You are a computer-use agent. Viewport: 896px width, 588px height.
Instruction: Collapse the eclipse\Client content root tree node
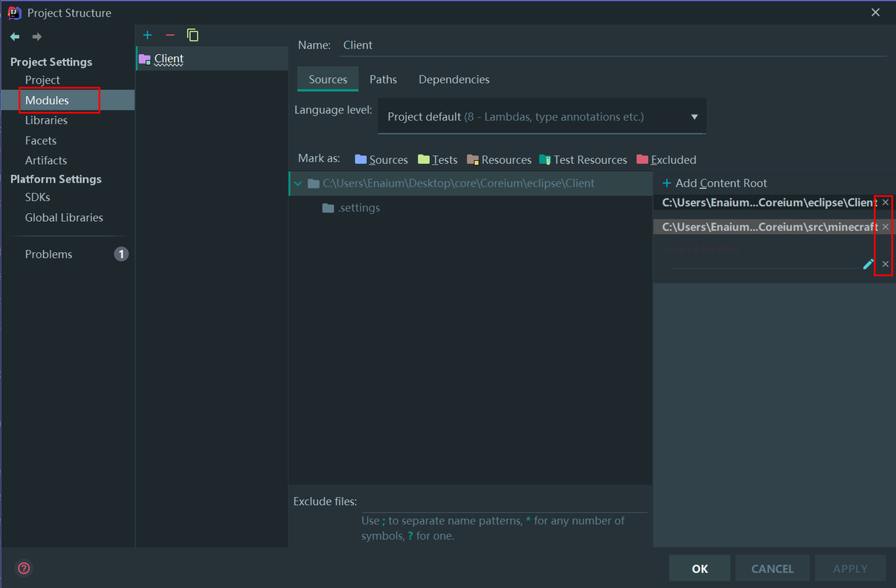click(298, 183)
